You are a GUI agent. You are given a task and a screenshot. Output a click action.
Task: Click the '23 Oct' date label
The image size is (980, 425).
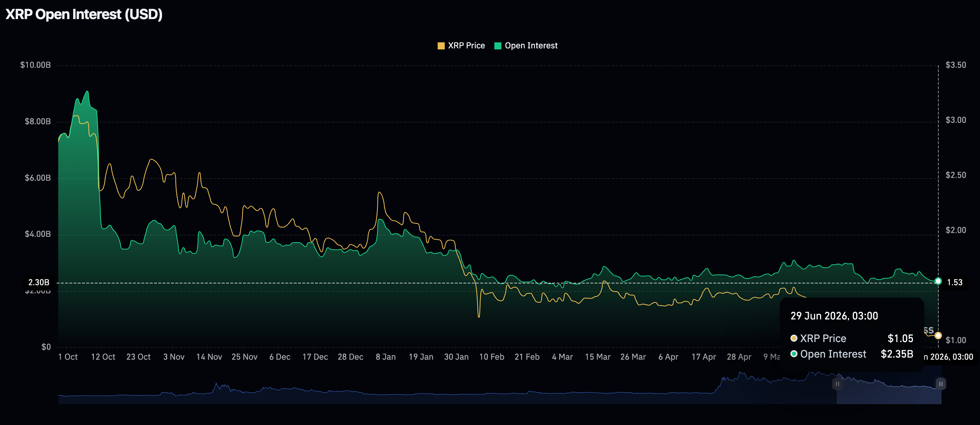pyautogui.click(x=138, y=357)
